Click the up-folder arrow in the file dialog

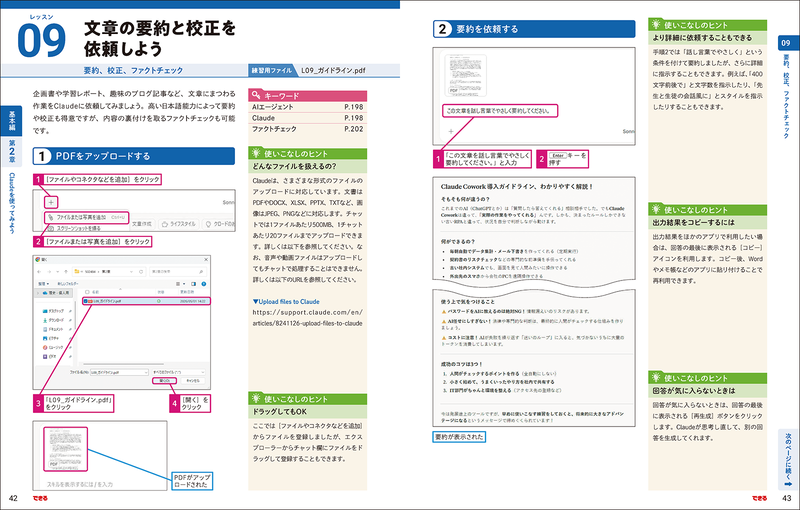66,272
